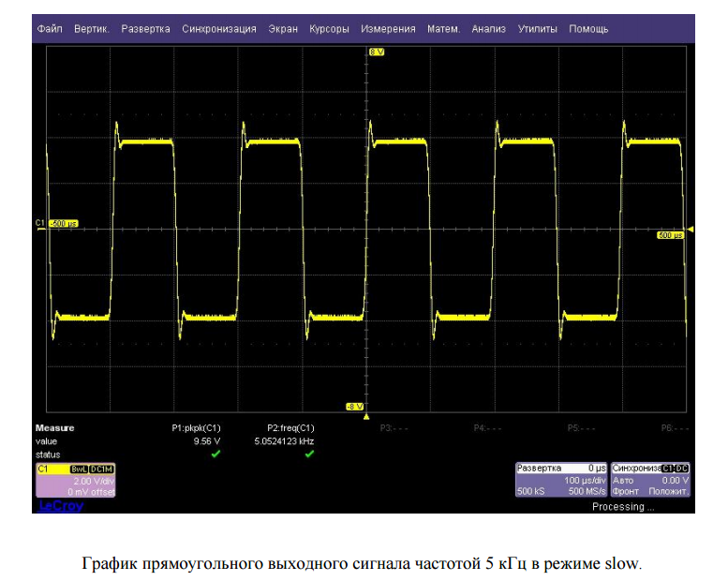Select the empty P3 measurement slot
Screen dimensions: 728x581
coord(392,427)
